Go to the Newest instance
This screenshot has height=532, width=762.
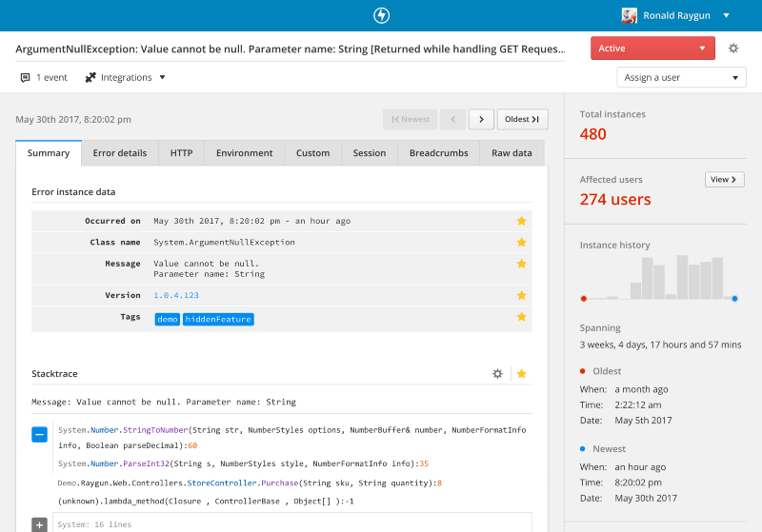[411, 119]
